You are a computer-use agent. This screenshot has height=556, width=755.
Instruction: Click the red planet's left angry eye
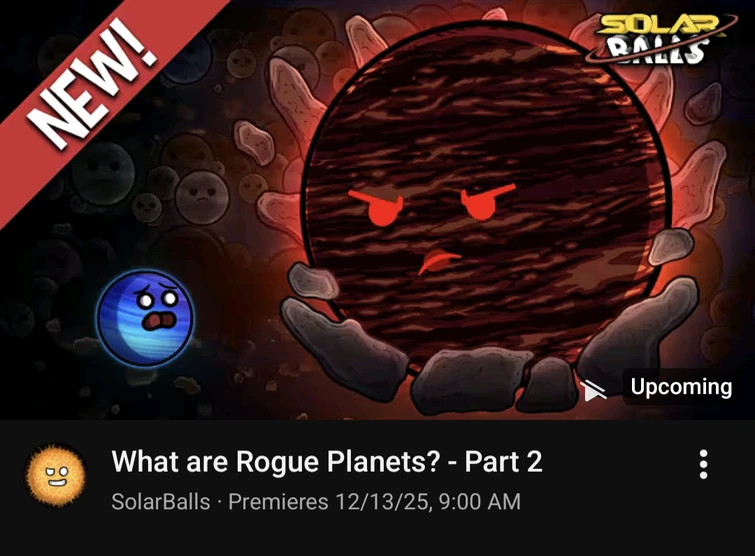(x=380, y=207)
